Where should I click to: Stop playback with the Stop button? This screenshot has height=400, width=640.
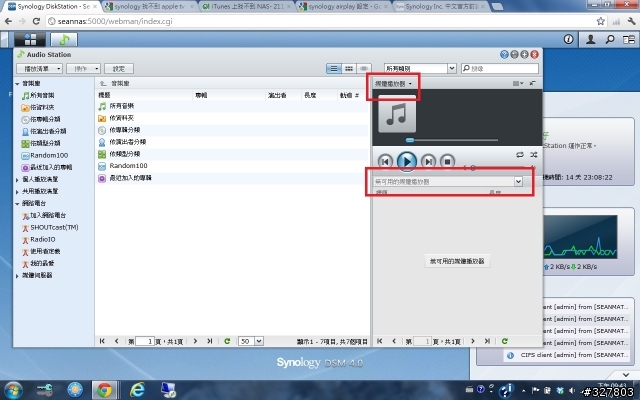[447, 162]
